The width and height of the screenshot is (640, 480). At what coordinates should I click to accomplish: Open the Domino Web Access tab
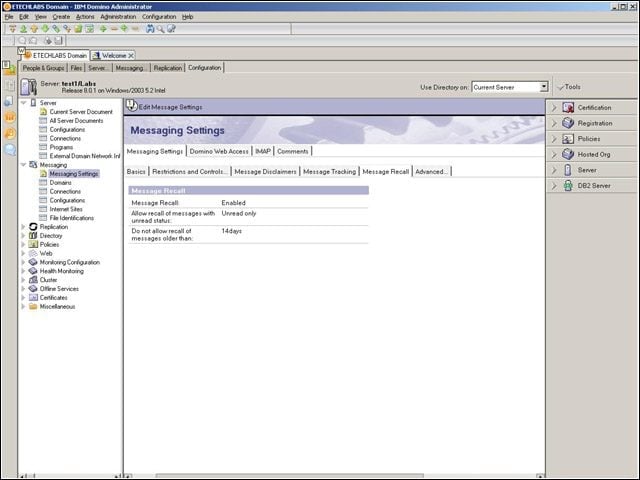[219, 151]
